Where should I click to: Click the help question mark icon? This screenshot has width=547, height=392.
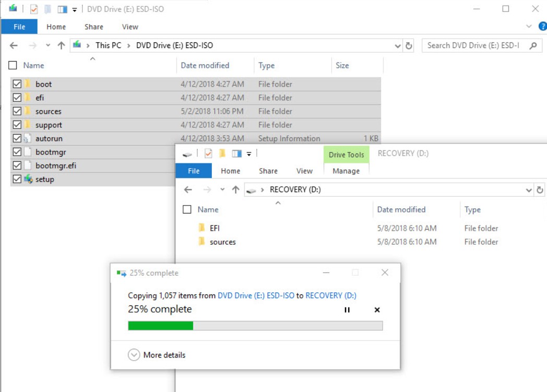tap(542, 27)
